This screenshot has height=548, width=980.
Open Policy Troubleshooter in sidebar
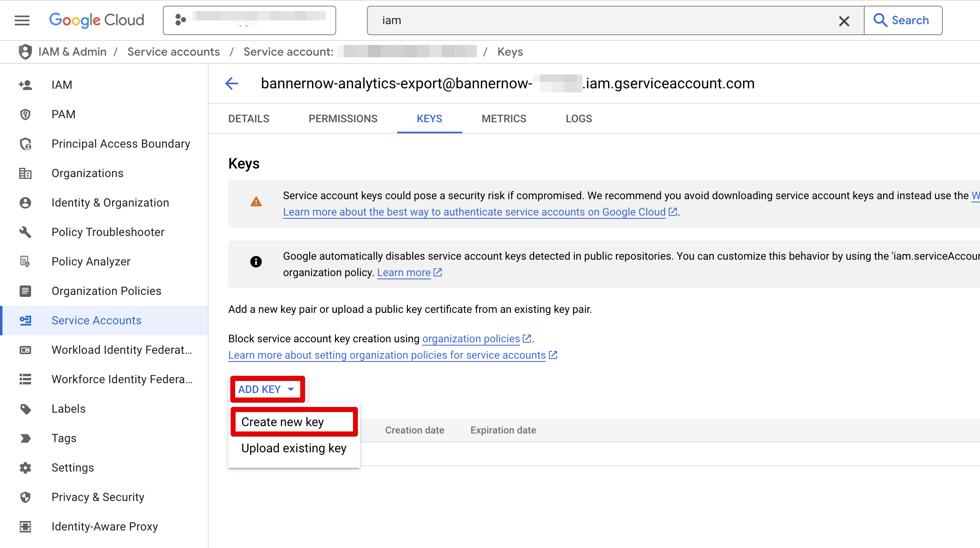108,232
